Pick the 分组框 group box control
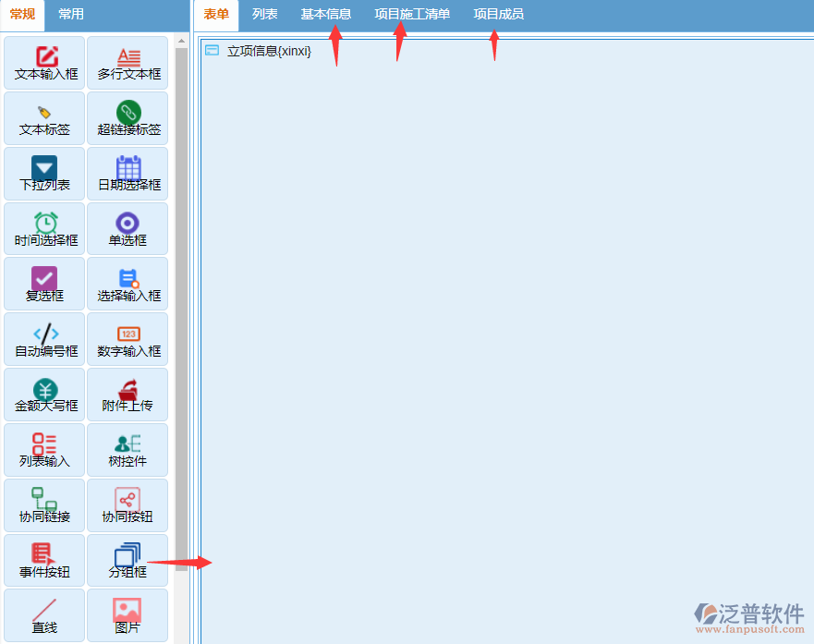Screen dimensions: 814x644 pyautogui.click(x=128, y=561)
